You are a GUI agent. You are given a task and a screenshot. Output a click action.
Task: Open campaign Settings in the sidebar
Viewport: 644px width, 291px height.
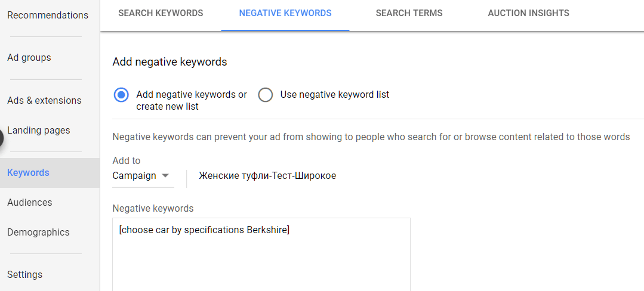(24, 274)
